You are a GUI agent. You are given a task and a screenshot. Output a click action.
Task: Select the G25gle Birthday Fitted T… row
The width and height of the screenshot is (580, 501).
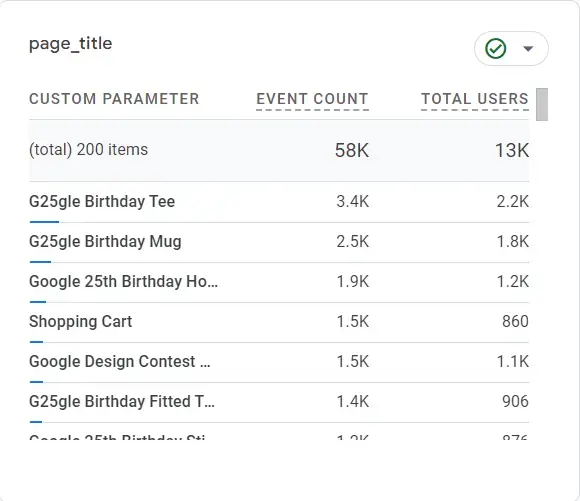point(279,402)
